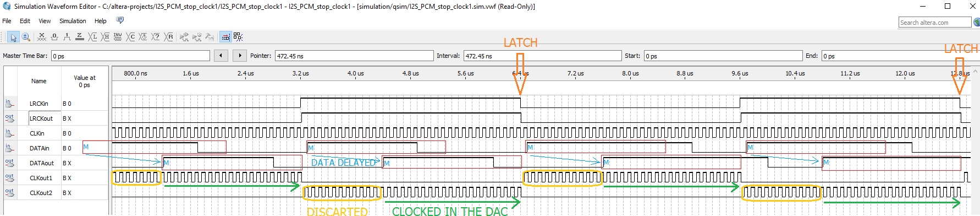Force signal low (0) tool
Viewport: 980px width, 216px height.
(54, 37)
